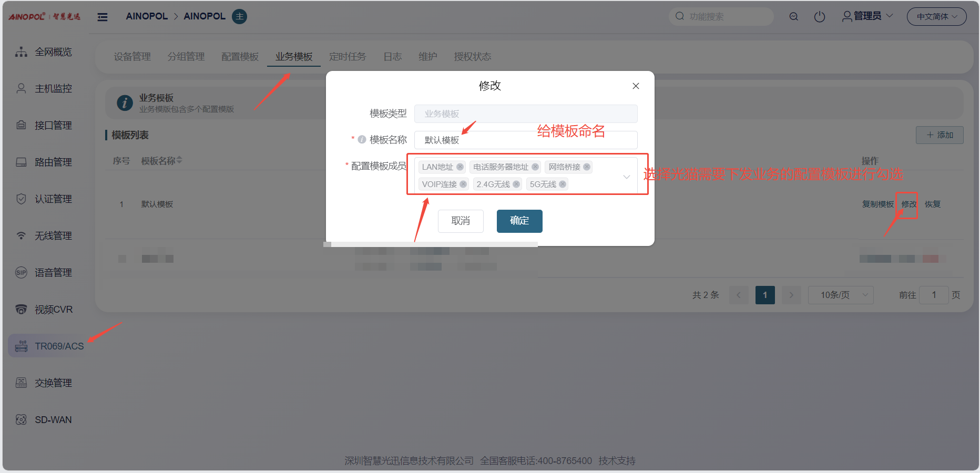
Task: Click the info icon beside 模板名称
Action: click(362, 140)
